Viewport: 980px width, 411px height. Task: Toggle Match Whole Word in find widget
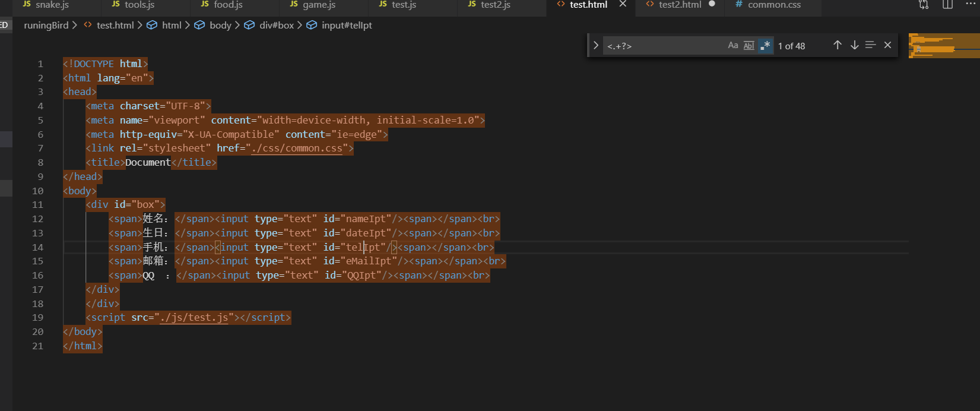[x=749, y=45]
